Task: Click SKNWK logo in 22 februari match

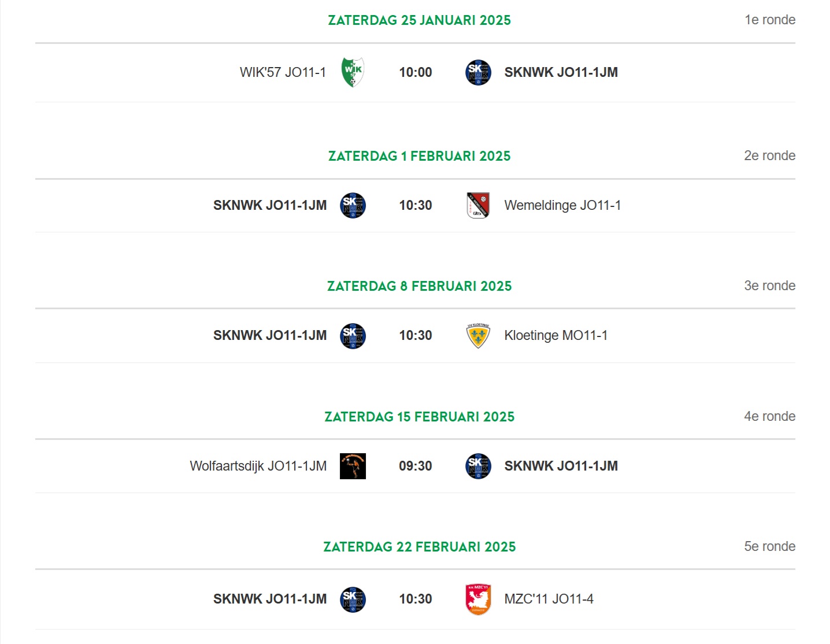Action: click(353, 599)
